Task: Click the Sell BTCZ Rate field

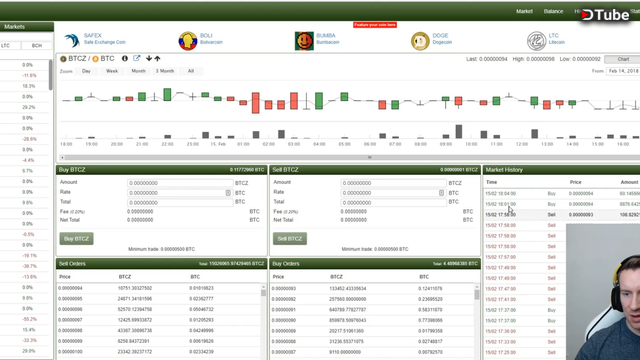Action: 393,193
